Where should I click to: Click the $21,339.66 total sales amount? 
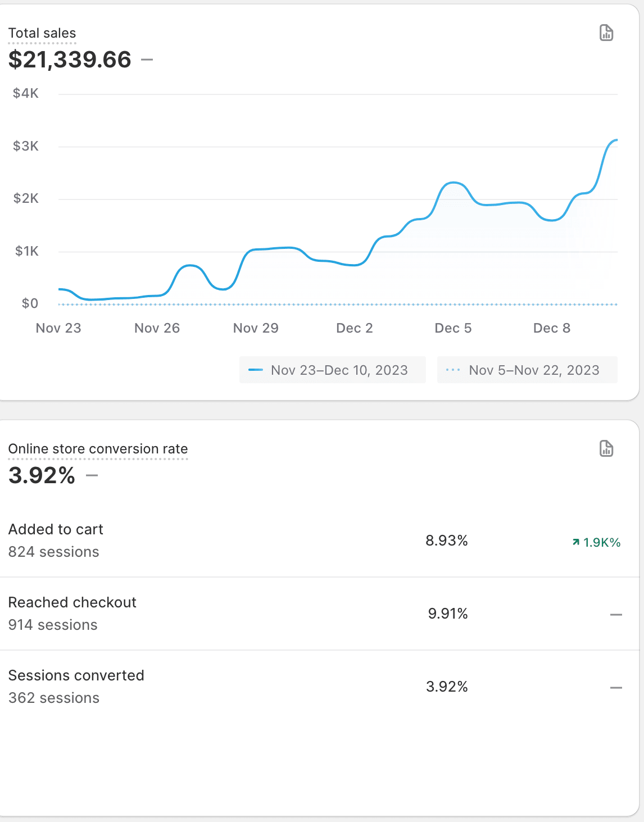(70, 60)
